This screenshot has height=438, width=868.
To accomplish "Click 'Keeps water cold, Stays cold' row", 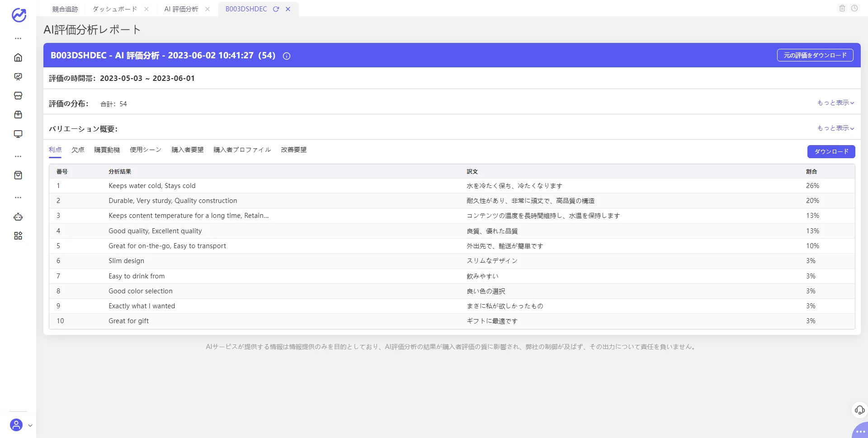I will coord(452,186).
